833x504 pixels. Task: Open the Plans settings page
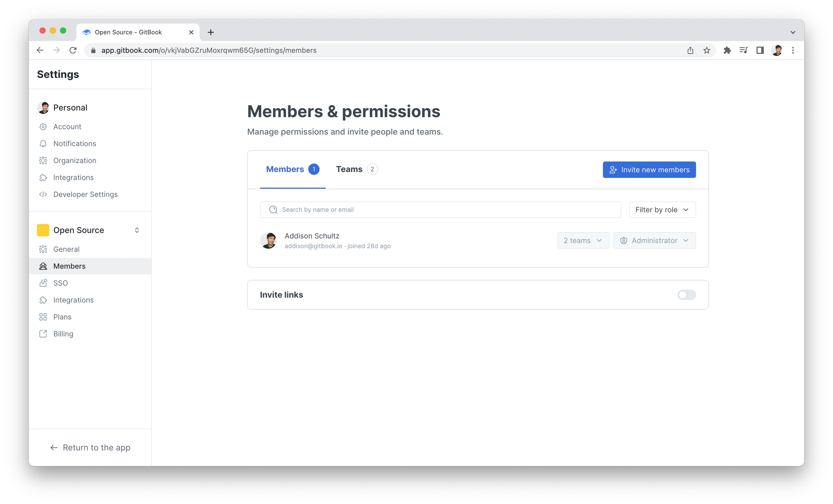(x=62, y=317)
